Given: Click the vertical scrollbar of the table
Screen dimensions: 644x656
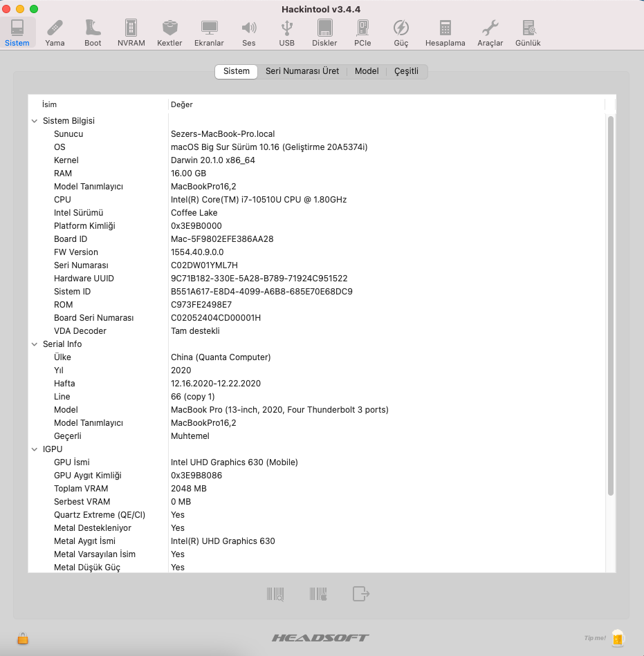Looking at the screenshot, I should [x=611, y=306].
